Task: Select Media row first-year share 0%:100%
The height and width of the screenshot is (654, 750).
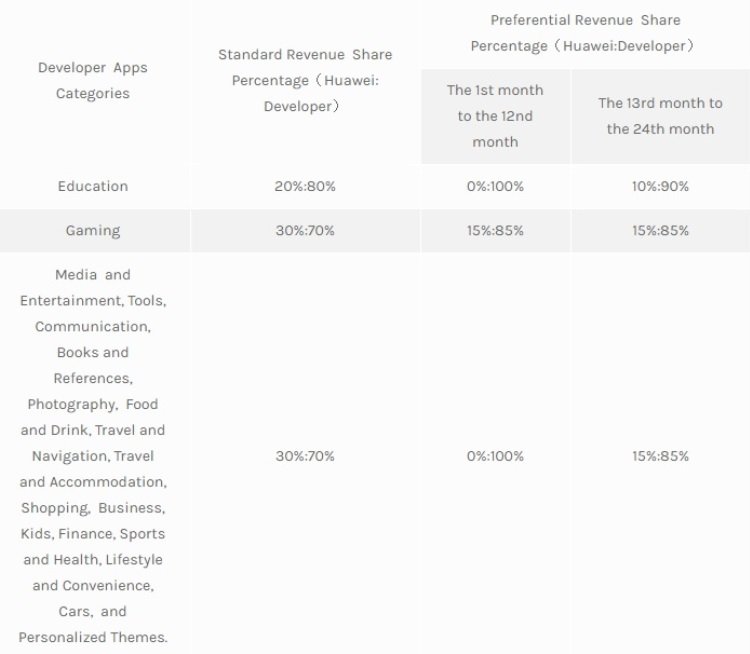Action: [x=495, y=456]
